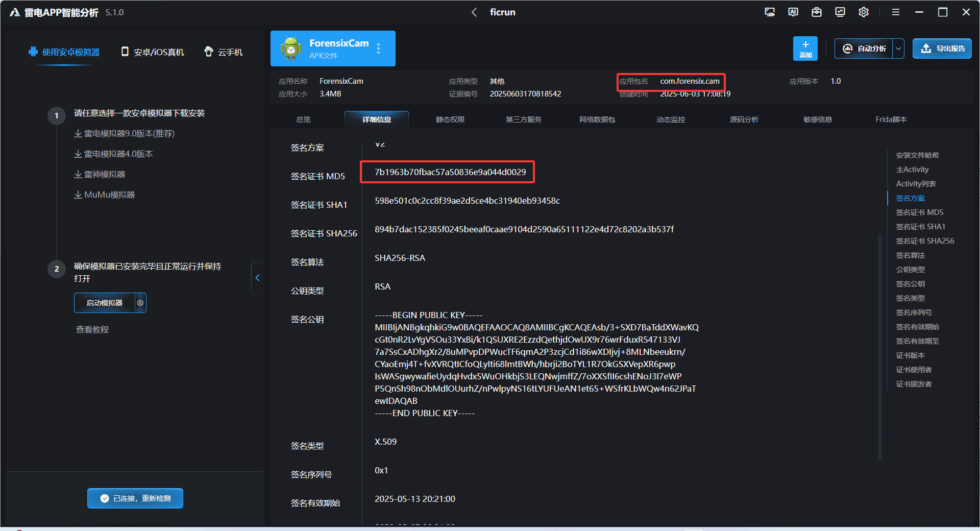Jump to 签名序列号 in right outline

(914, 312)
